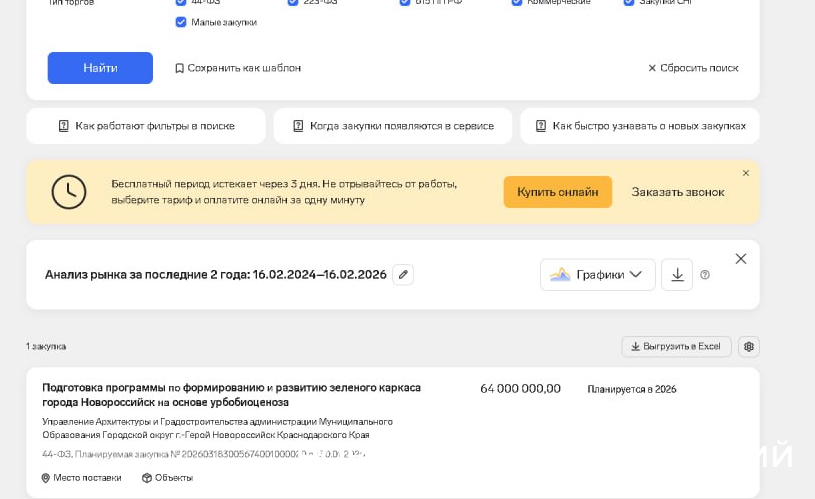Click the download icon beside Графики
The width and height of the screenshot is (815, 499).
[677, 275]
